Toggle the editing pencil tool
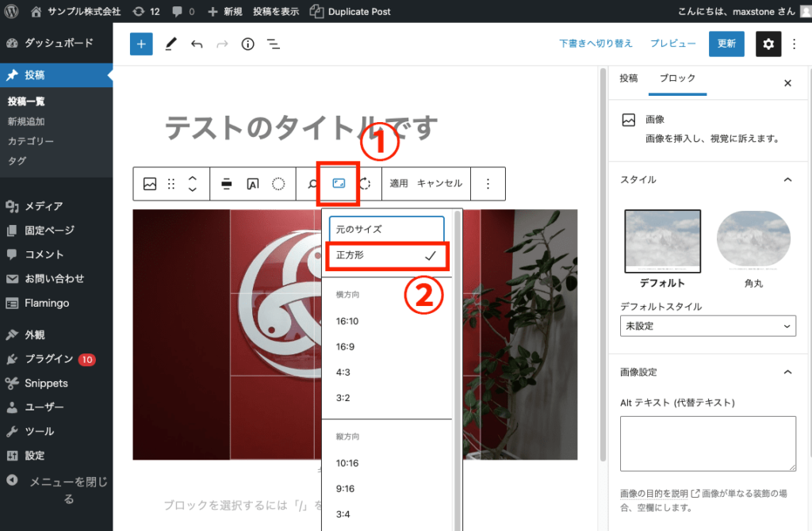812x531 pixels. click(170, 44)
